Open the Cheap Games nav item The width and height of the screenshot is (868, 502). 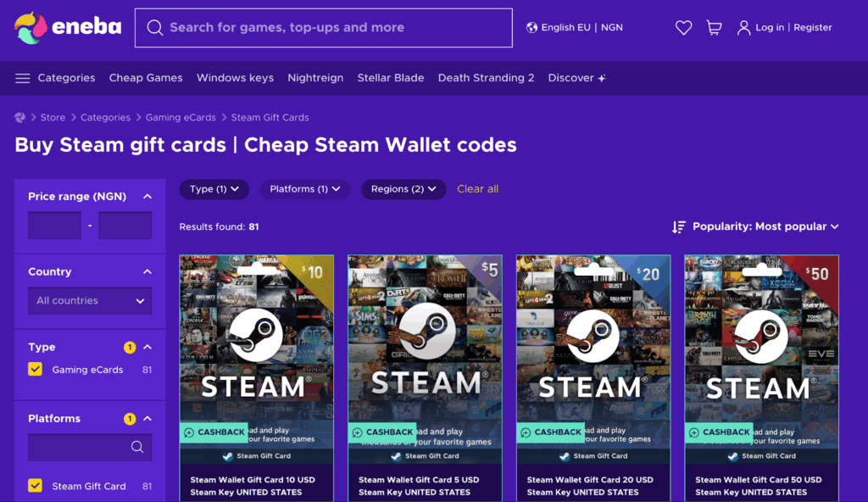pyautogui.click(x=146, y=78)
